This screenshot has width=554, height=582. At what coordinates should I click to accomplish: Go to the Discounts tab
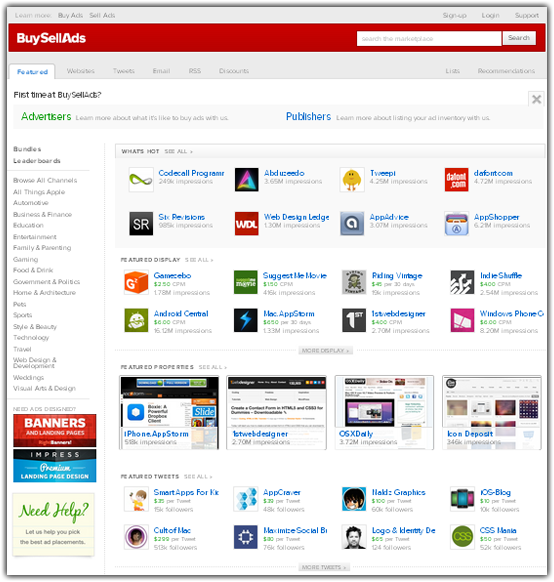tap(234, 71)
